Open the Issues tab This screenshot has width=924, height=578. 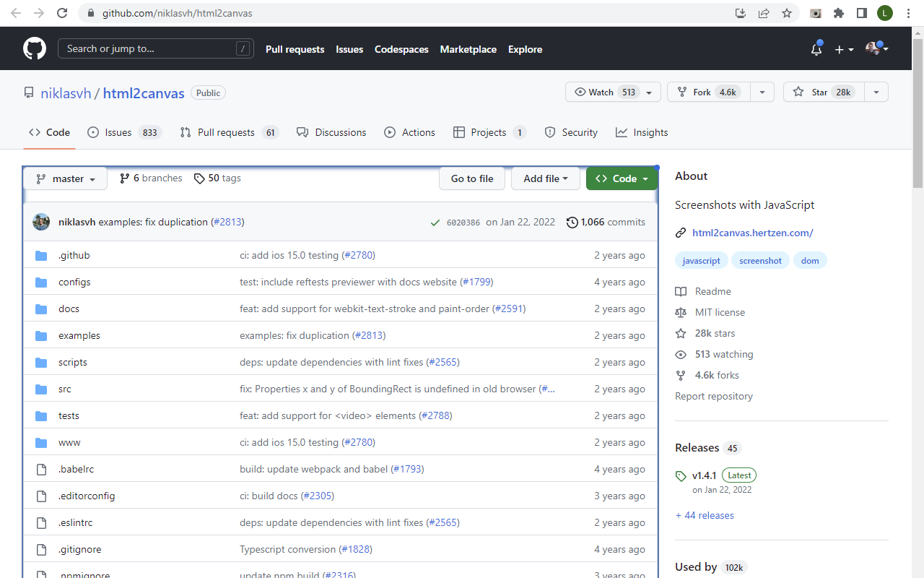coord(123,132)
